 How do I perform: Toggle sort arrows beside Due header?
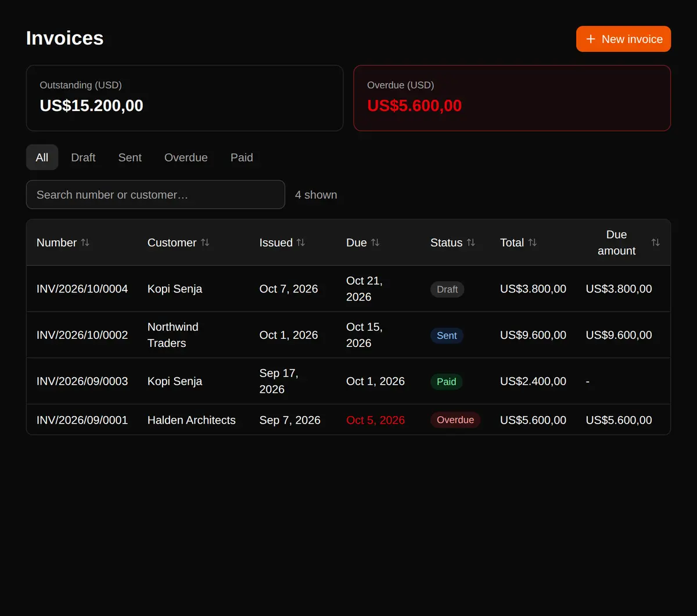tap(375, 242)
